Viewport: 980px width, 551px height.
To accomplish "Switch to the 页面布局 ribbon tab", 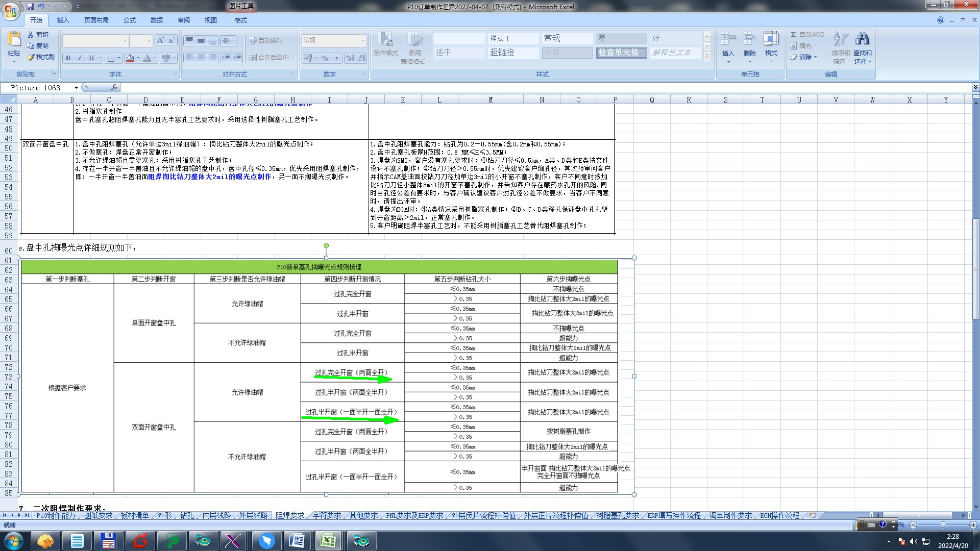I will tap(96, 20).
